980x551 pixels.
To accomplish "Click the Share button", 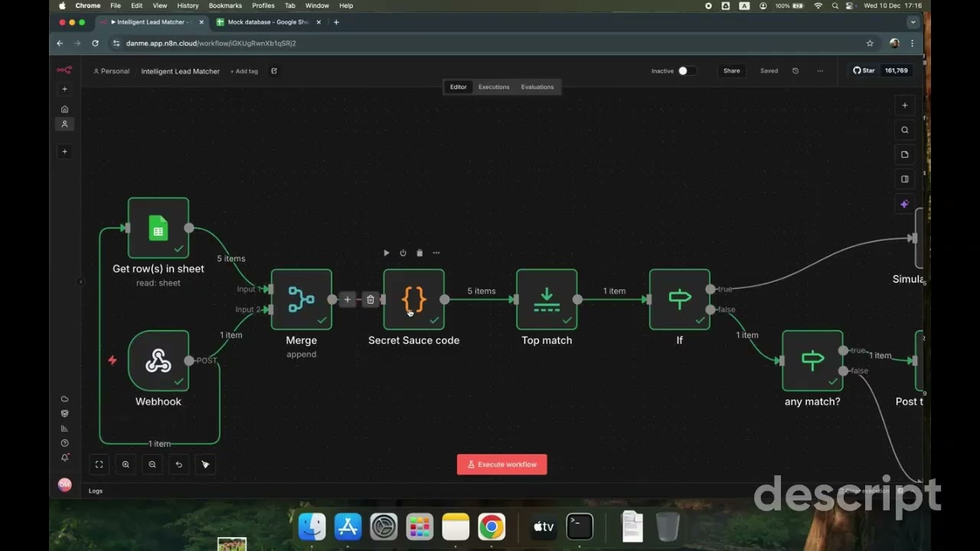I will tap(732, 71).
